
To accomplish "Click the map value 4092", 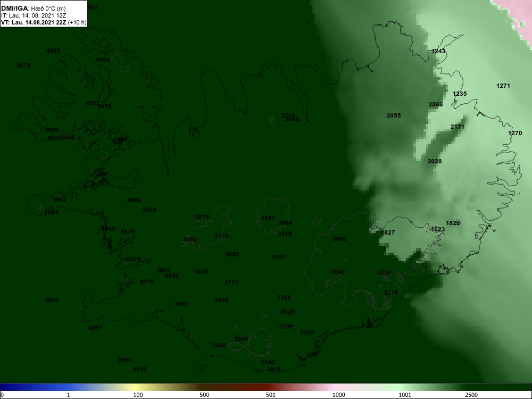I will coord(190,239).
